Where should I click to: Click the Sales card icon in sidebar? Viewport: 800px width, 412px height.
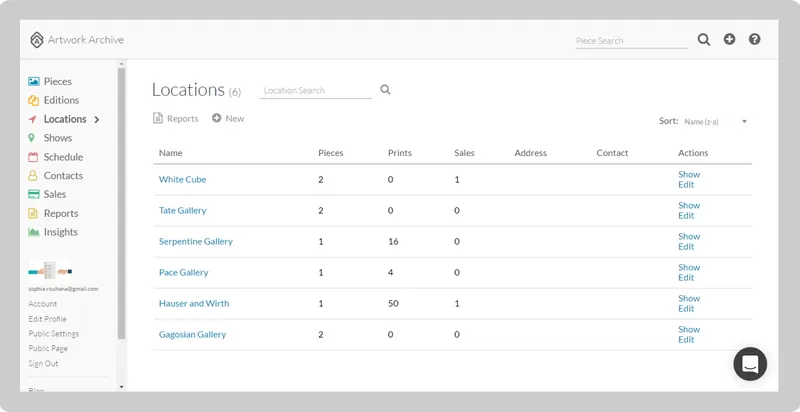tap(34, 194)
